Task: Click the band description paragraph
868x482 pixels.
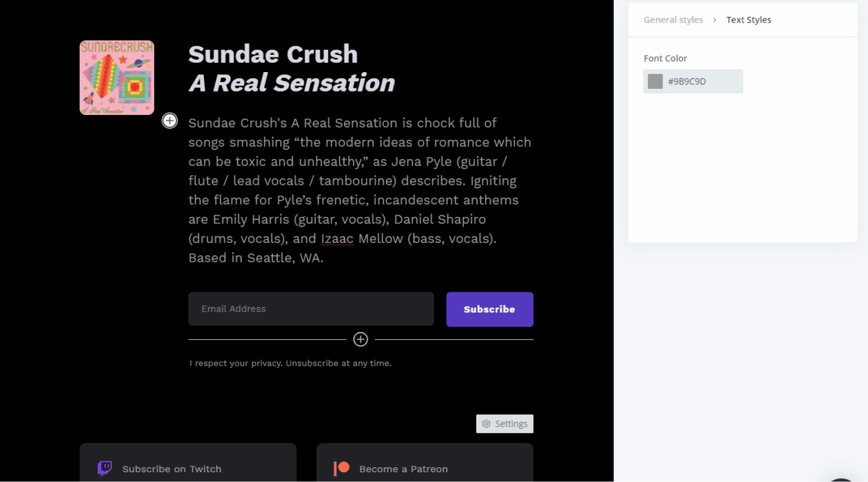Action: 360,190
